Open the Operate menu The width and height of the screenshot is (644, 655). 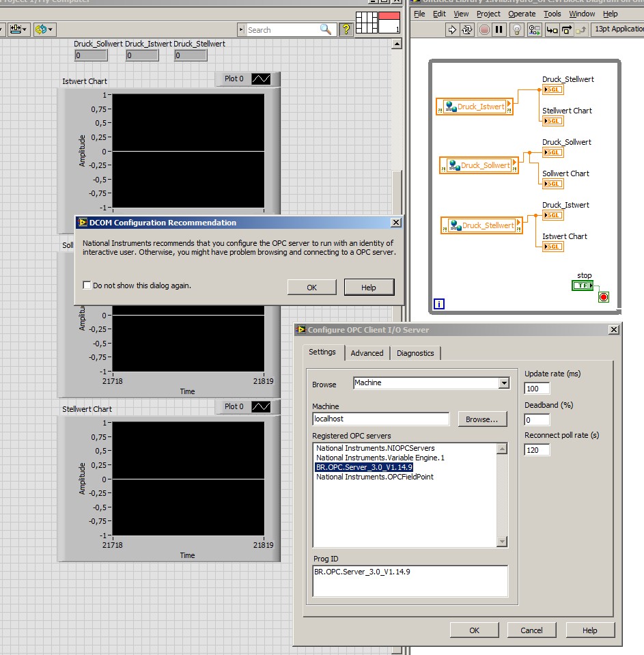click(x=522, y=14)
